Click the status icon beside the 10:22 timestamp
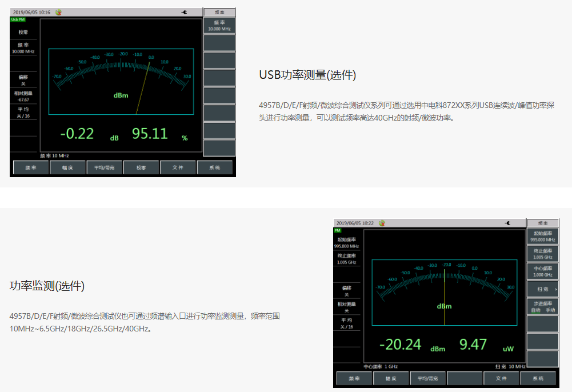572x392 pixels. click(x=382, y=223)
